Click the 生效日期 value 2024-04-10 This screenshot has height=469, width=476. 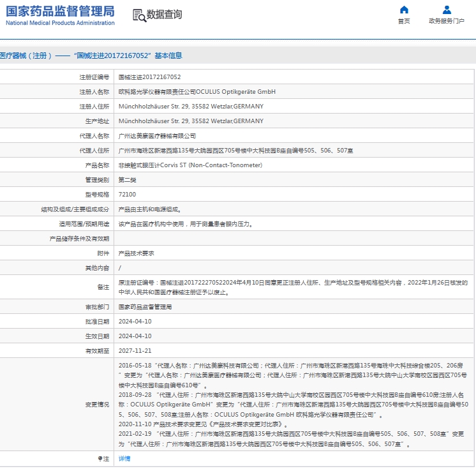[x=135, y=336]
